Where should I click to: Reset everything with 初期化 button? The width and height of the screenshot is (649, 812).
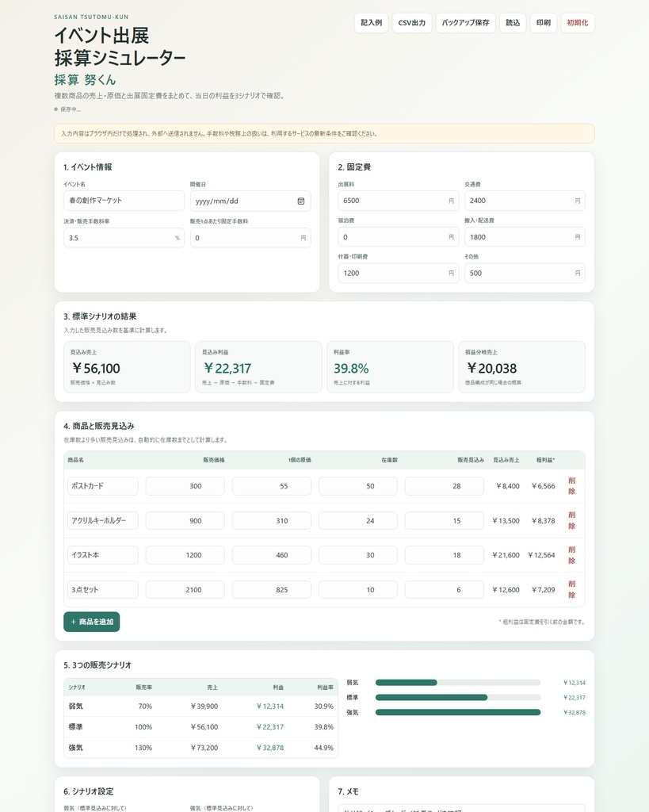pyautogui.click(x=578, y=23)
